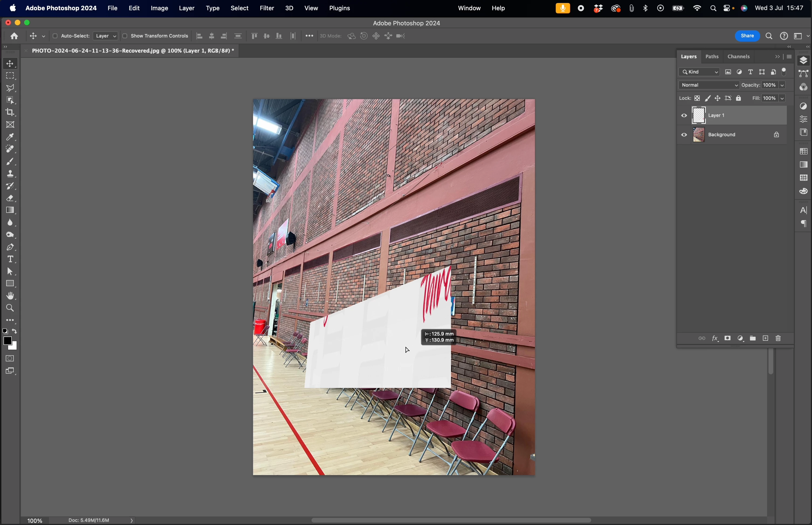This screenshot has height=525, width=812.
Task: Open the Kind filter dropdown
Action: (x=699, y=72)
